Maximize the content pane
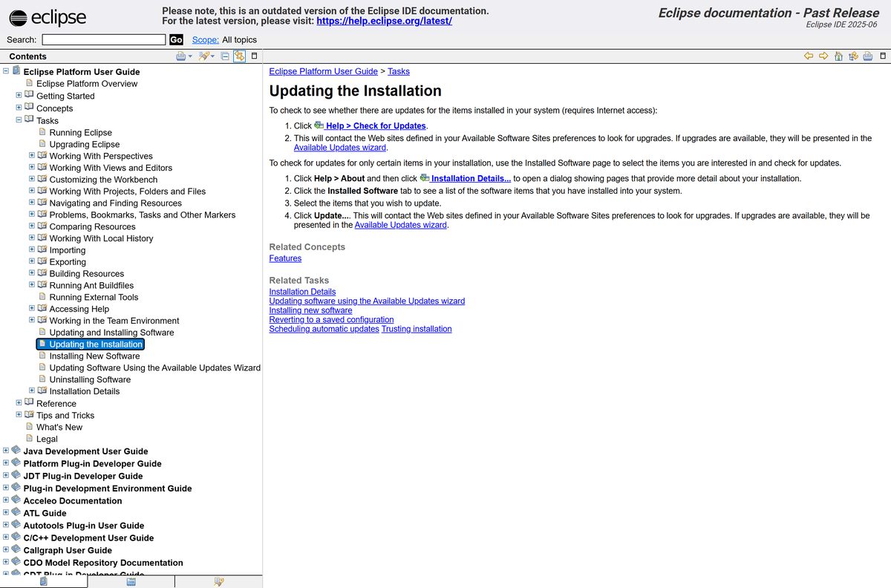This screenshot has height=588, width=891. pos(882,56)
